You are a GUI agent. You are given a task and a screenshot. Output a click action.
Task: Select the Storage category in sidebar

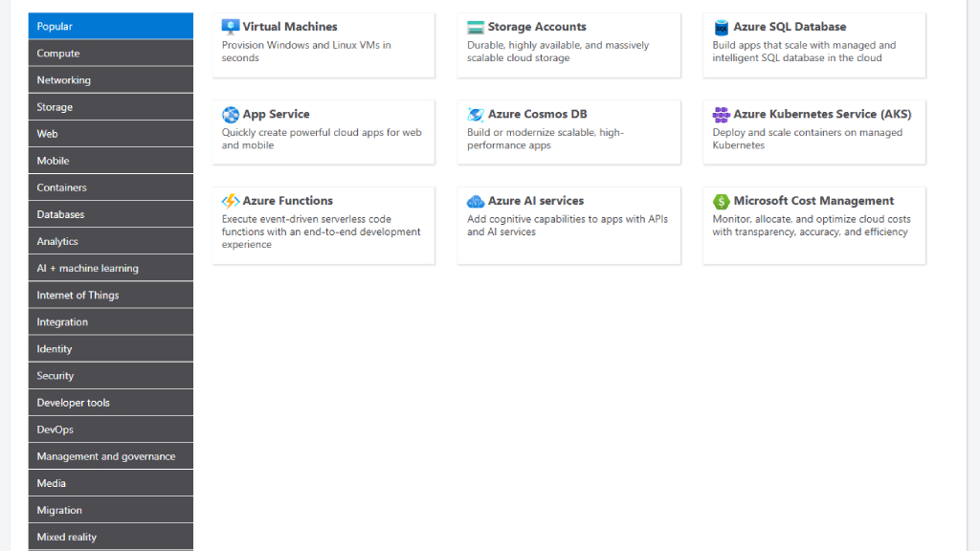111,107
